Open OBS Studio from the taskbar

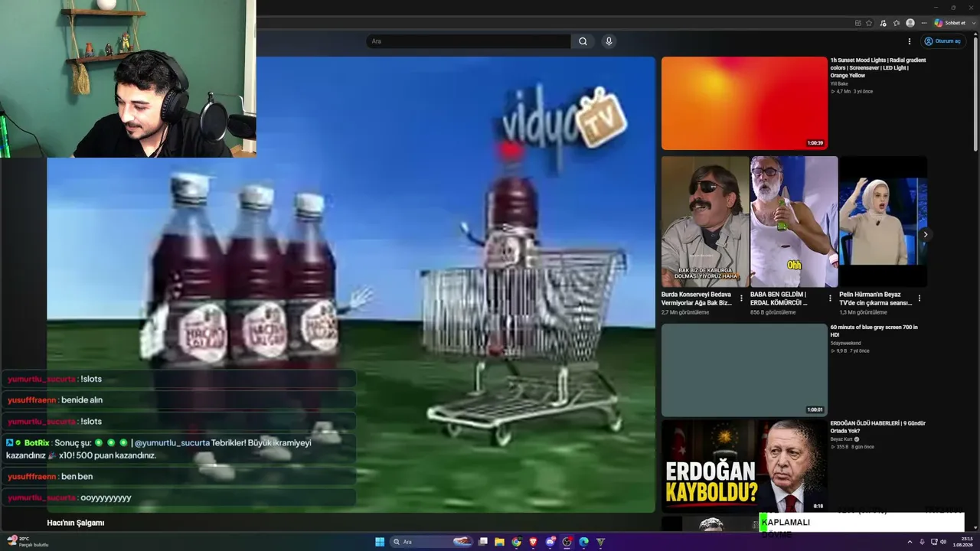click(567, 542)
